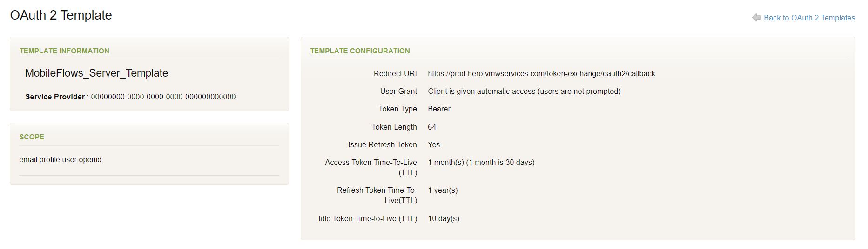Click the Service Provider label
This screenshot has height=249, width=868.
55,97
